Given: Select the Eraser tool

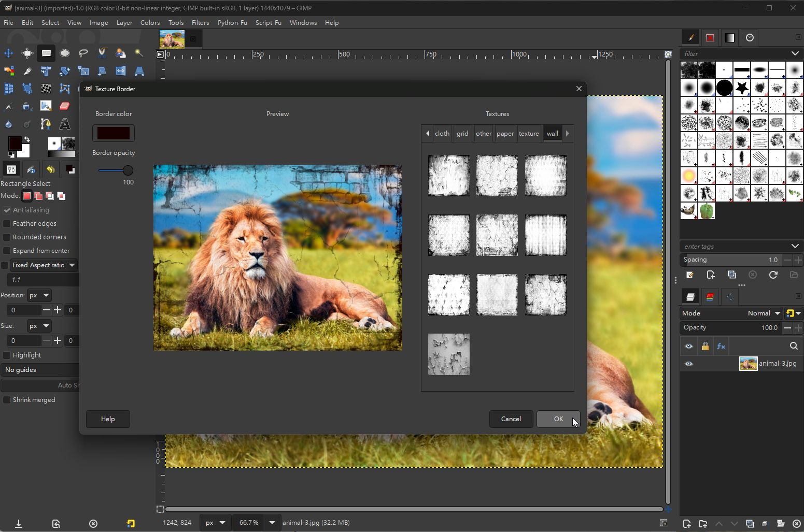Looking at the screenshot, I should coord(65,106).
